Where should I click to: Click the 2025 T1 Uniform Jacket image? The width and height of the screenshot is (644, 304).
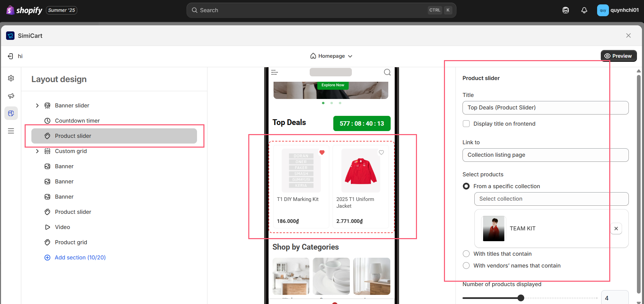[361, 171]
